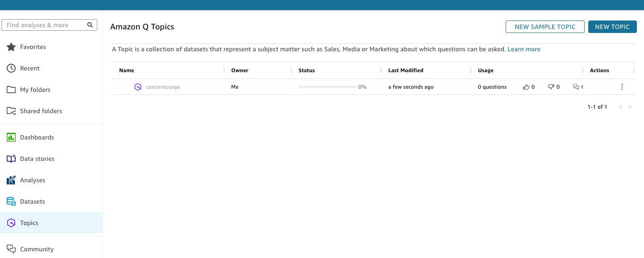Image resolution: width=644 pixels, height=258 pixels.
Task: Open the costandusage topic name
Action: (163, 87)
